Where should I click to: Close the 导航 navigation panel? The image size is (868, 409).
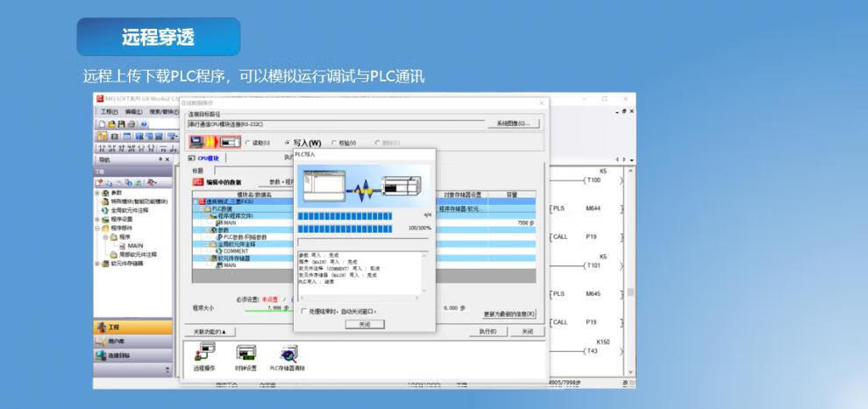(x=167, y=159)
